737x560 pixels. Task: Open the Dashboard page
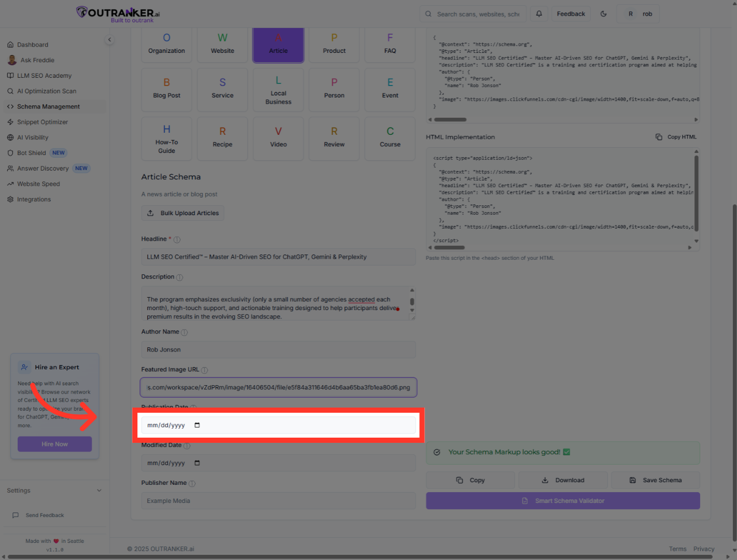(x=33, y=45)
